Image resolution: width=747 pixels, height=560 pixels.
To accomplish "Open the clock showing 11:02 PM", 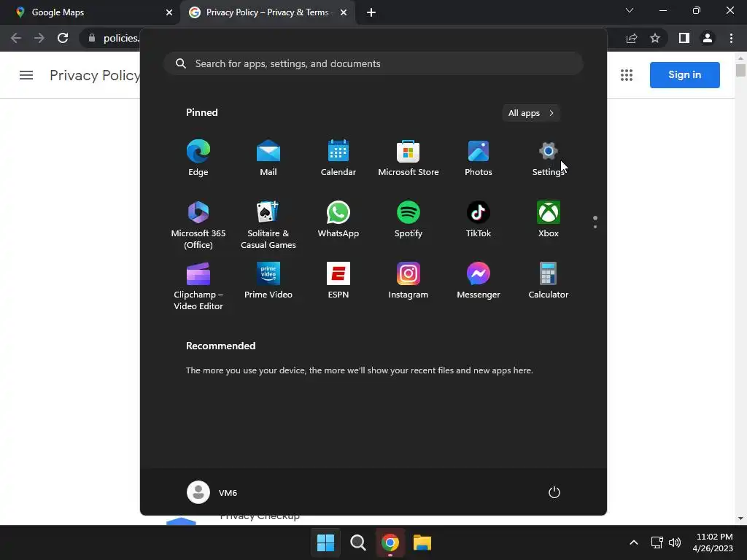I will [713, 542].
